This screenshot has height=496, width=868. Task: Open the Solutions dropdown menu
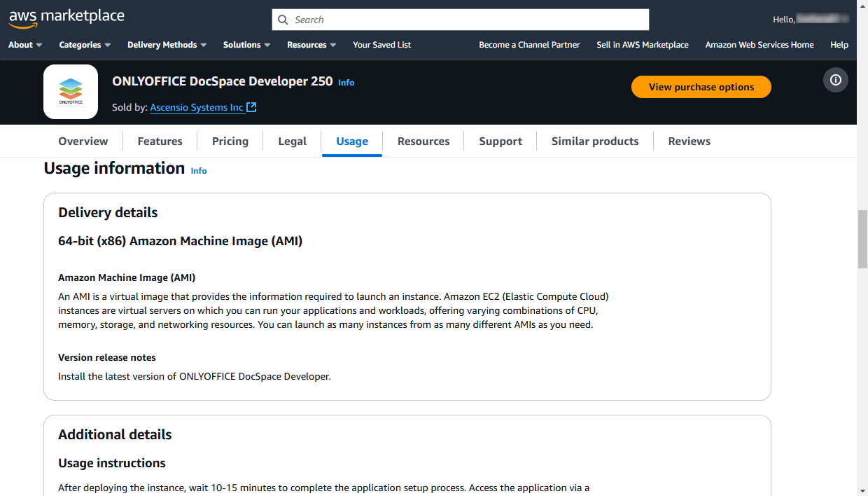point(246,45)
